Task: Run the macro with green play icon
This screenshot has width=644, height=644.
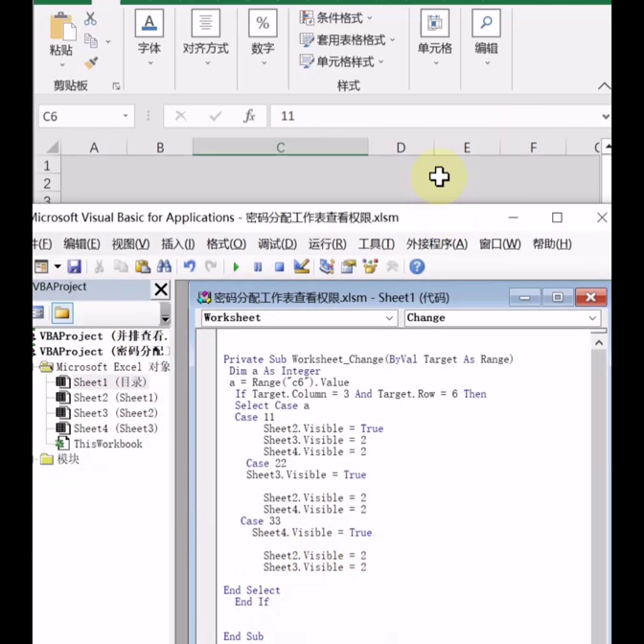Action: tap(236, 267)
